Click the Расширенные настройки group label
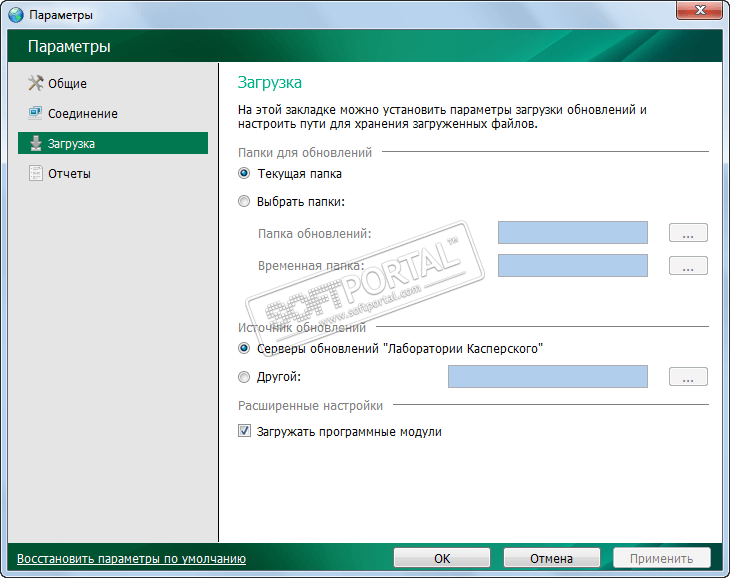 click(311, 406)
